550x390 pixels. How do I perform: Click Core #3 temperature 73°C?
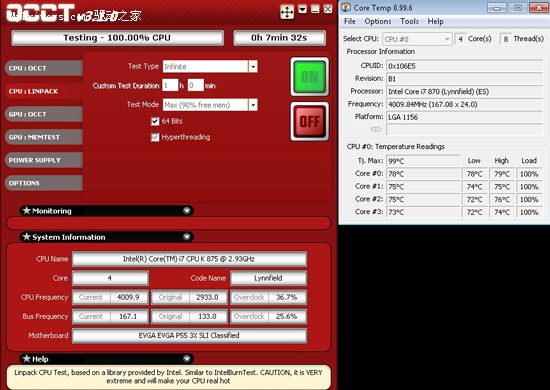coord(423,212)
